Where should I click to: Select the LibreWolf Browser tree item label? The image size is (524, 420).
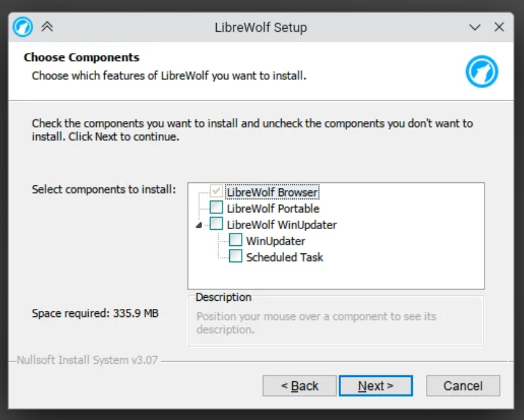[272, 192]
